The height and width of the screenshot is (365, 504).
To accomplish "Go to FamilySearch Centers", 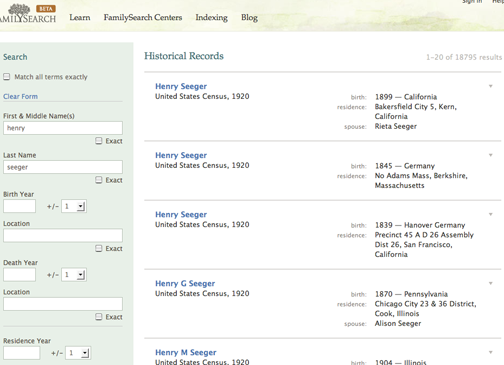I will 143,17.
